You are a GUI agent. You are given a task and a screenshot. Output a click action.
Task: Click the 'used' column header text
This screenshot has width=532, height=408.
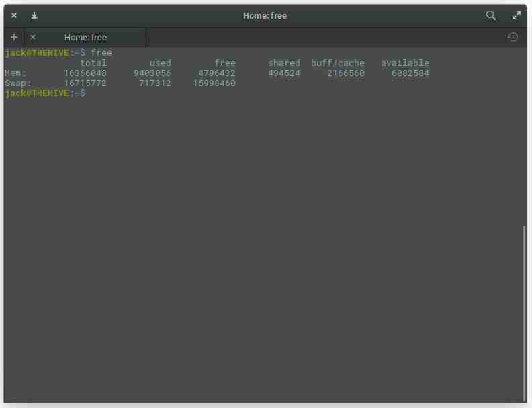(161, 63)
